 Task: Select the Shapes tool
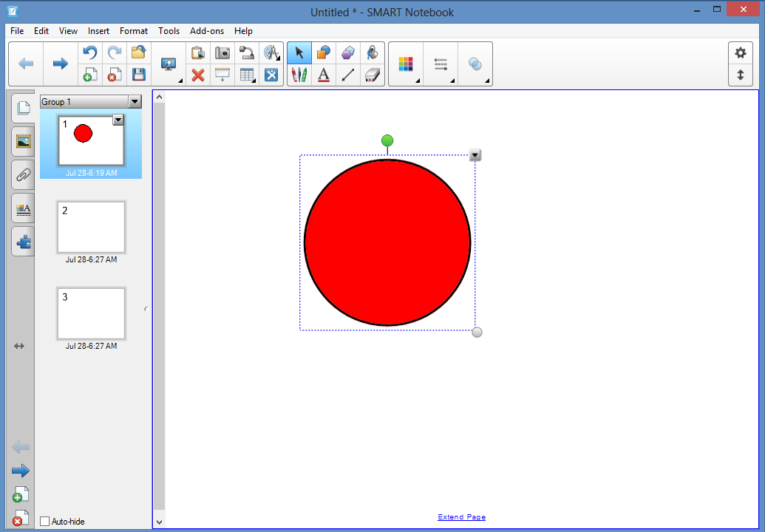(324, 52)
